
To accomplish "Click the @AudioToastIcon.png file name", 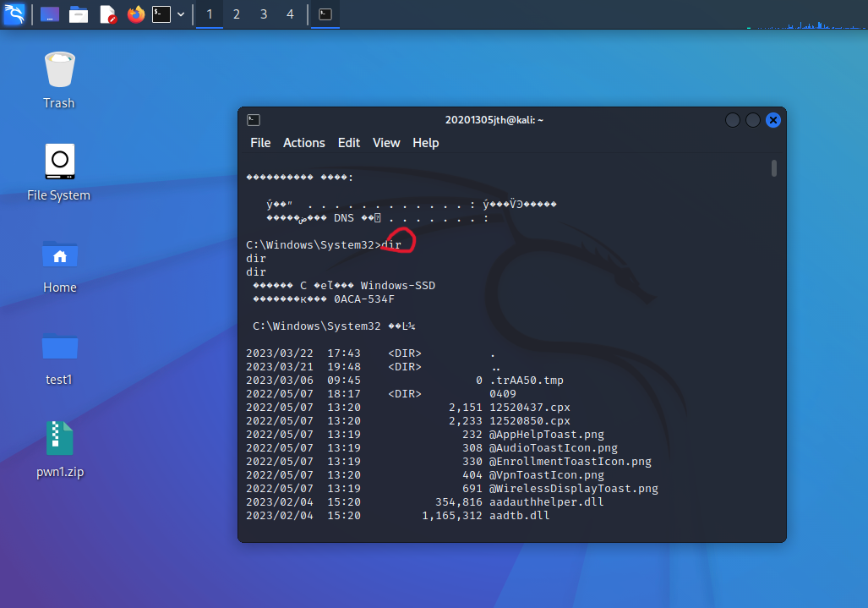I will [x=553, y=448].
